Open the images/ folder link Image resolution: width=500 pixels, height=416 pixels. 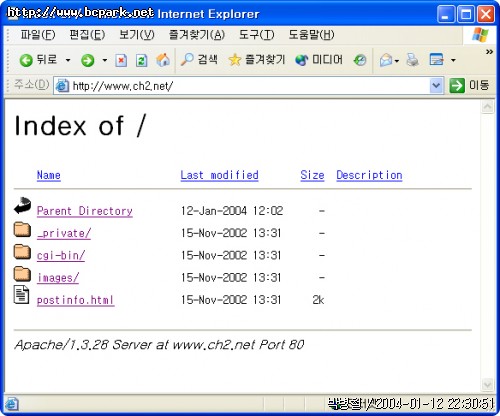click(58, 278)
